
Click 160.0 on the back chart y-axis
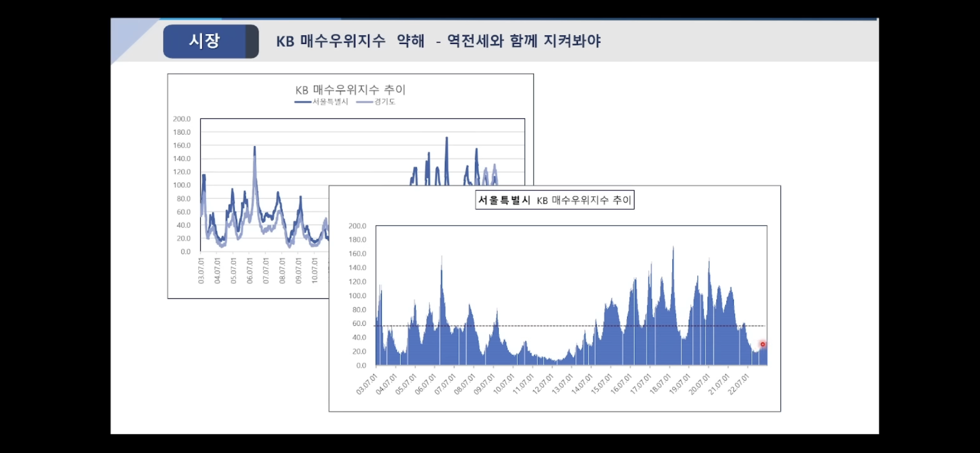[x=182, y=145]
